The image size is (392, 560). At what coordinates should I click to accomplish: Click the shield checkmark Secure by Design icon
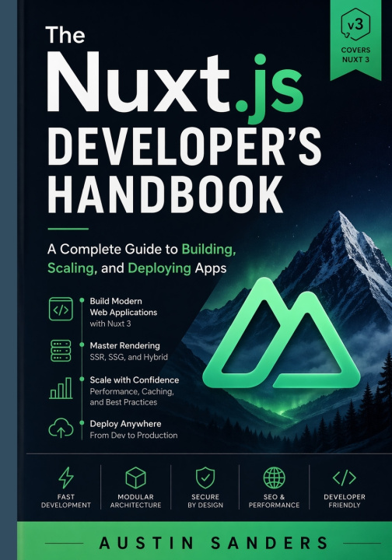click(205, 478)
